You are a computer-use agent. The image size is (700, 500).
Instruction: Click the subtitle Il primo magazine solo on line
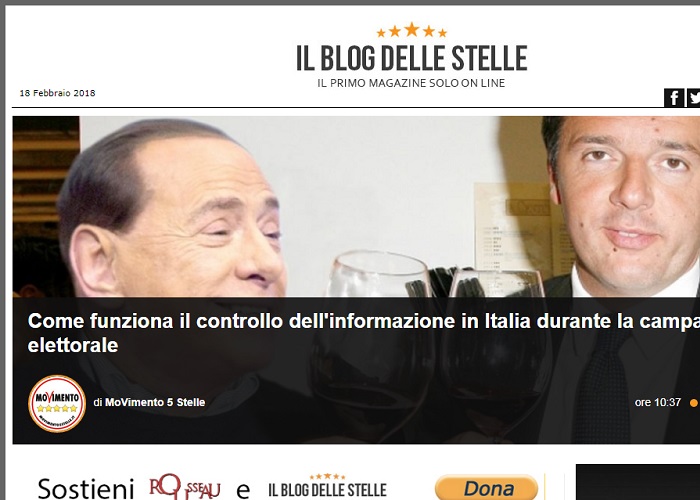[x=411, y=83]
